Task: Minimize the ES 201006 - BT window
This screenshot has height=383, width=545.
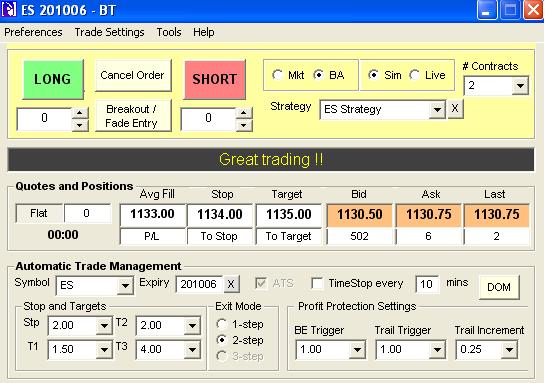Action: pos(486,10)
